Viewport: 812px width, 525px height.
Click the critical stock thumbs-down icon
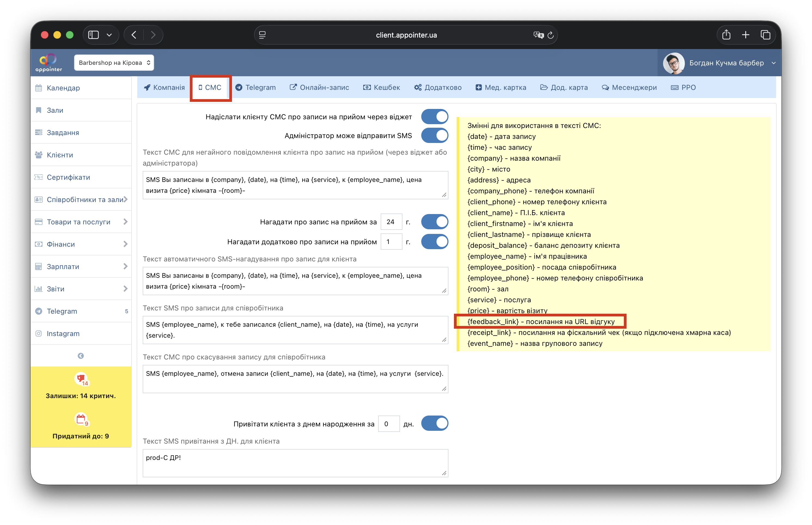pyautogui.click(x=81, y=379)
